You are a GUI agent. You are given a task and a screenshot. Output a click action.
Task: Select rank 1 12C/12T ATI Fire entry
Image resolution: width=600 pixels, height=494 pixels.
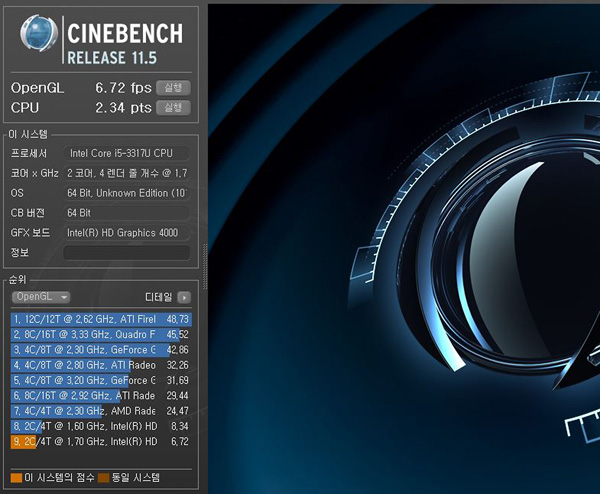101,319
